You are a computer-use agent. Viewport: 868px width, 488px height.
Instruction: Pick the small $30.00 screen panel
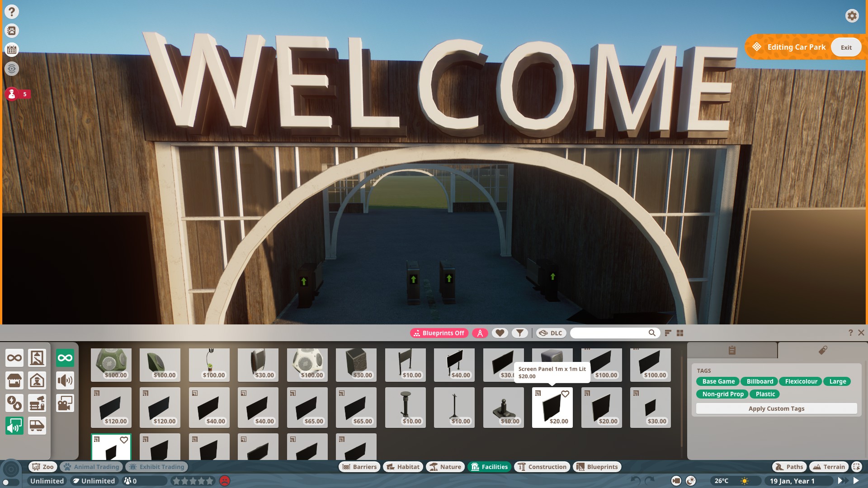651,408
